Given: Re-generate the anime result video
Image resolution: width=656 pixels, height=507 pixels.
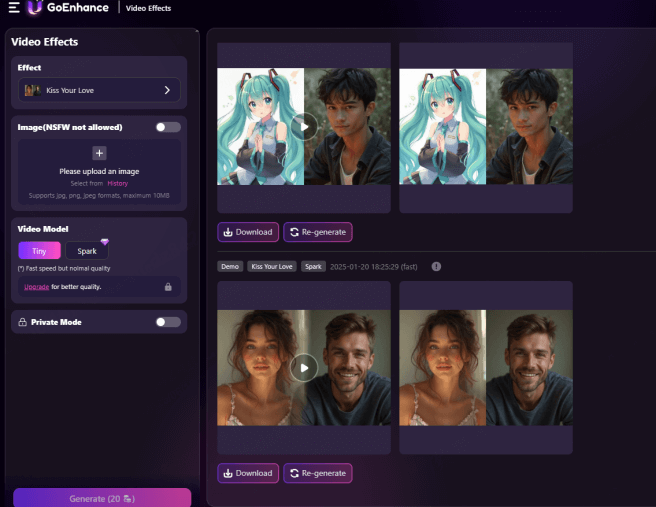Looking at the screenshot, I should 318,232.
